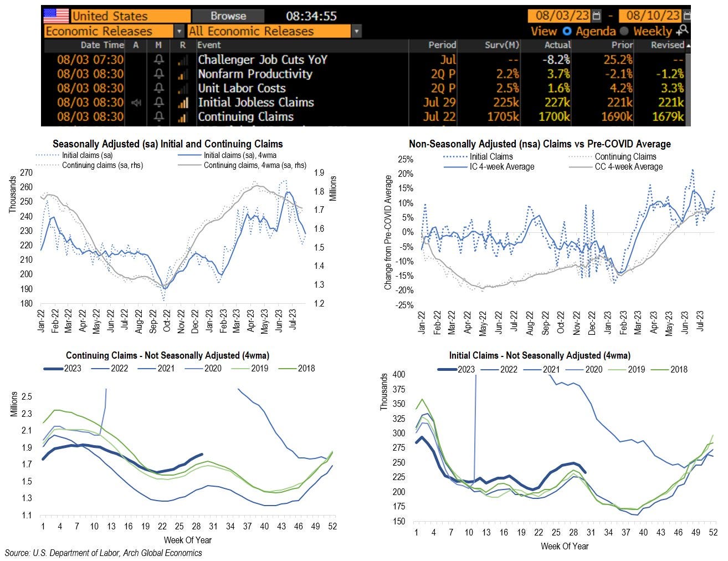Toggle the bell alert for Initial Jobless Claims
This screenshot has width=728, height=561.
(159, 103)
